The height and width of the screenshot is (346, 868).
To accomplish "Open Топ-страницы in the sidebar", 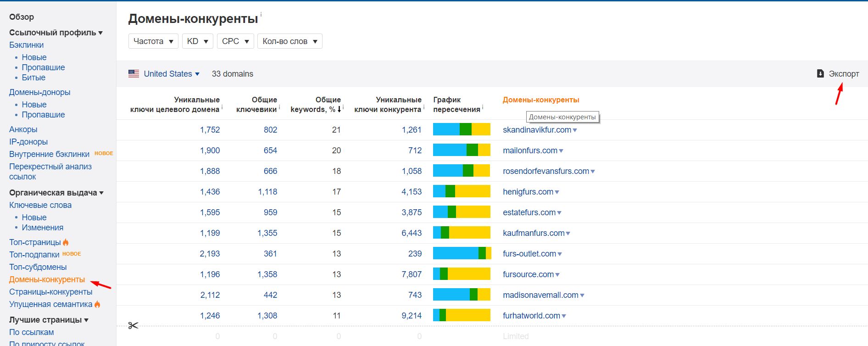I will (x=35, y=242).
